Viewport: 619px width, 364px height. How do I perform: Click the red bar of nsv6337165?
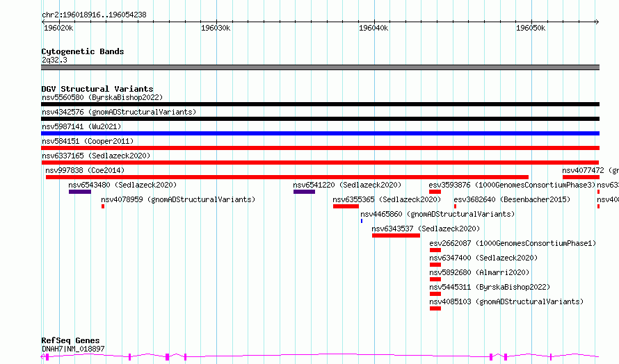pyautogui.click(x=320, y=163)
